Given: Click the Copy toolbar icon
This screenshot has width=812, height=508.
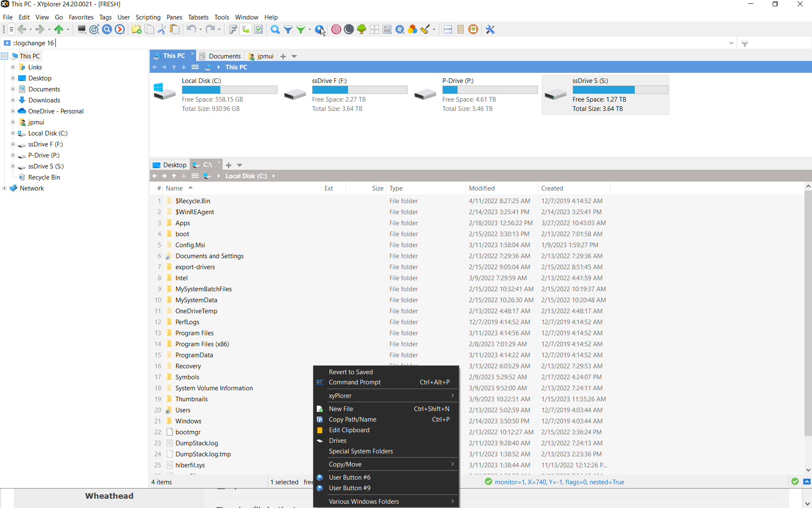Looking at the screenshot, I should click(149, 29).
